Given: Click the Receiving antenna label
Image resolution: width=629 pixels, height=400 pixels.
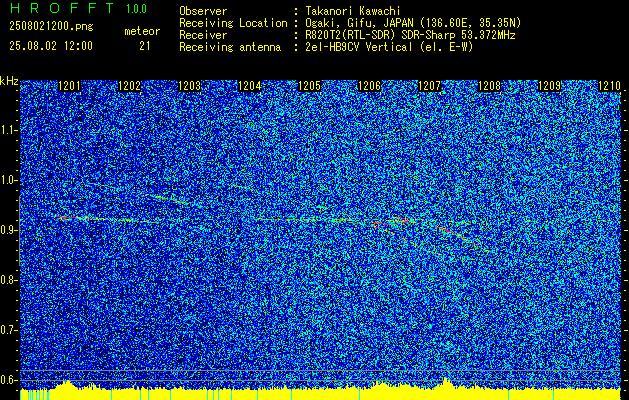Looking at the screenshot, I should (230, 47).
